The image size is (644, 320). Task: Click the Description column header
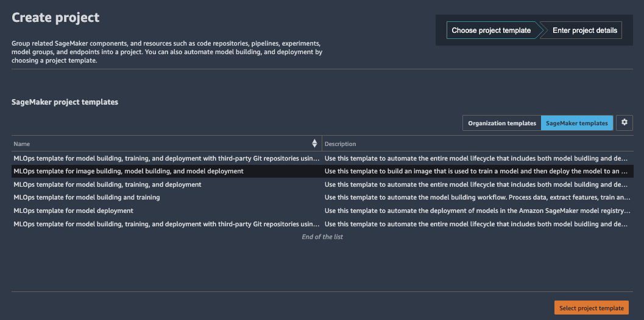pyautogui.click(x=340, y=144)
